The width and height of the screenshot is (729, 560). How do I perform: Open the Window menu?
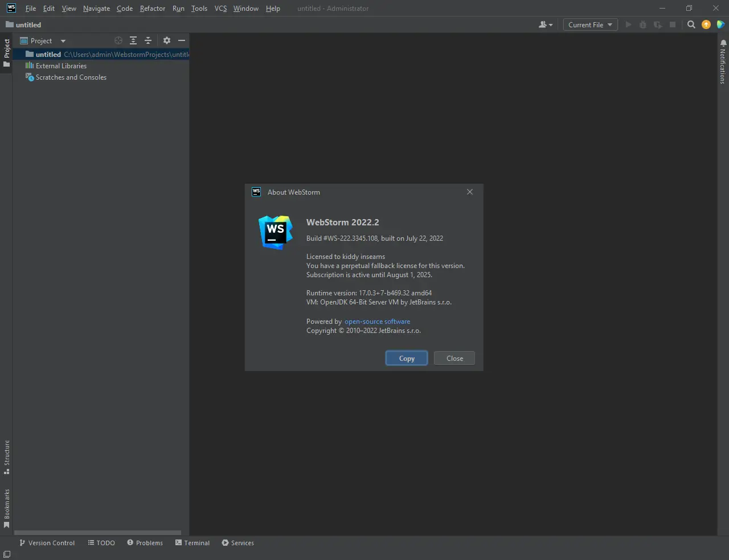coord(246,9)
